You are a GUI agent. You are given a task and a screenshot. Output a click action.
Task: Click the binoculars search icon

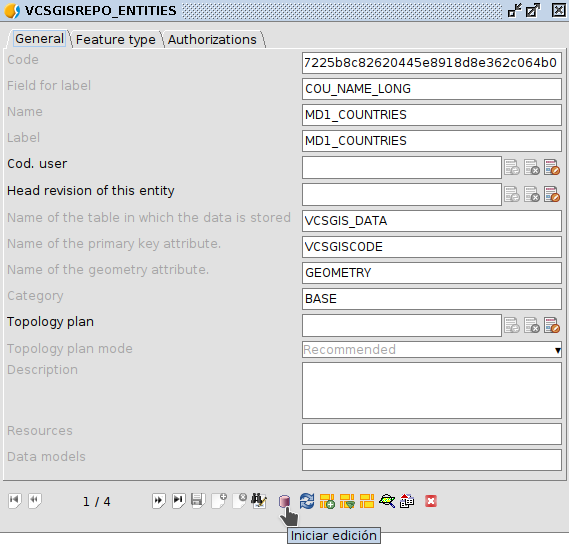259,501
